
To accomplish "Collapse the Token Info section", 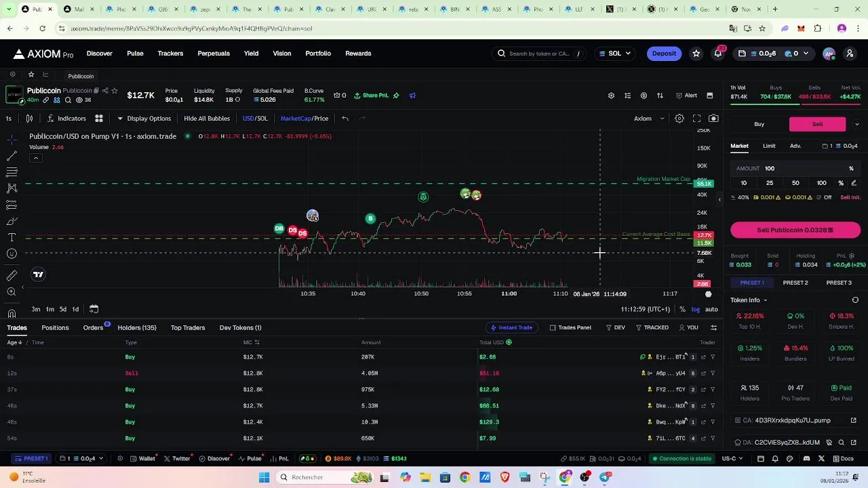I will tap(749, 300).
